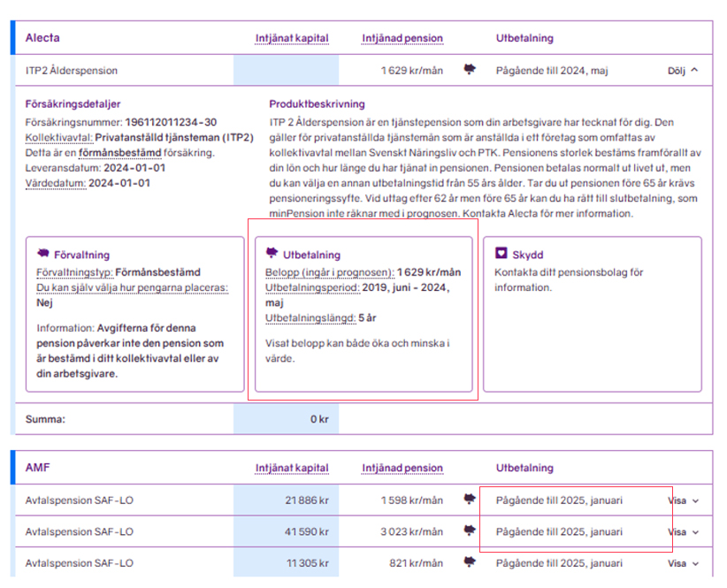Click the piggy icon beside 3 023 kr/mån
This screenshot has width=727, height=588.
(471, 531)
